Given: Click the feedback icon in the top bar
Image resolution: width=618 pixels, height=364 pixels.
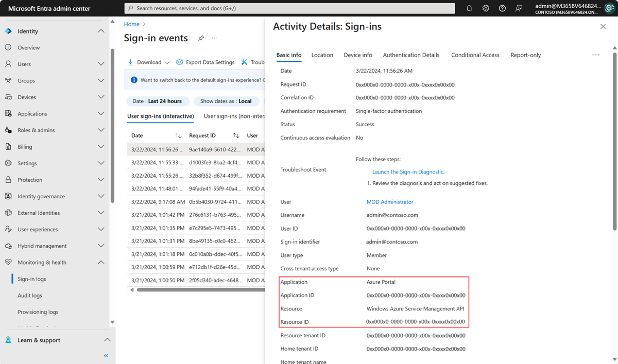Looking at the screenshot, I should (x=519, y=8).
